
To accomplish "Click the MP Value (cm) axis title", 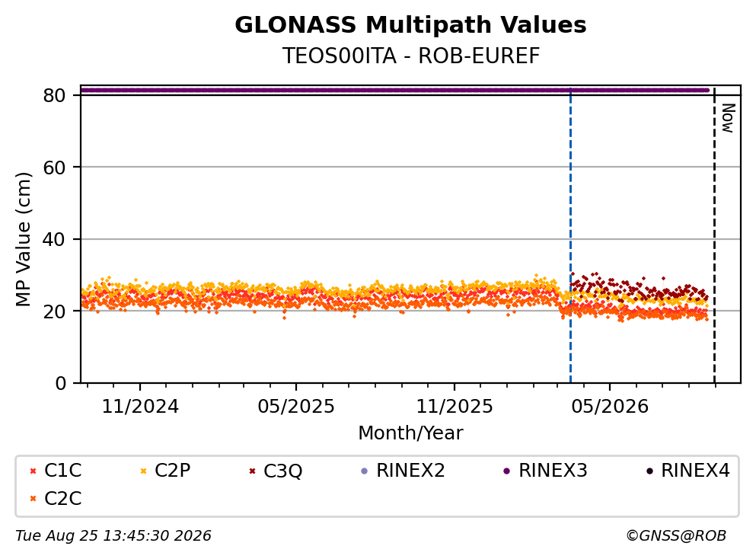I will 23,239.
